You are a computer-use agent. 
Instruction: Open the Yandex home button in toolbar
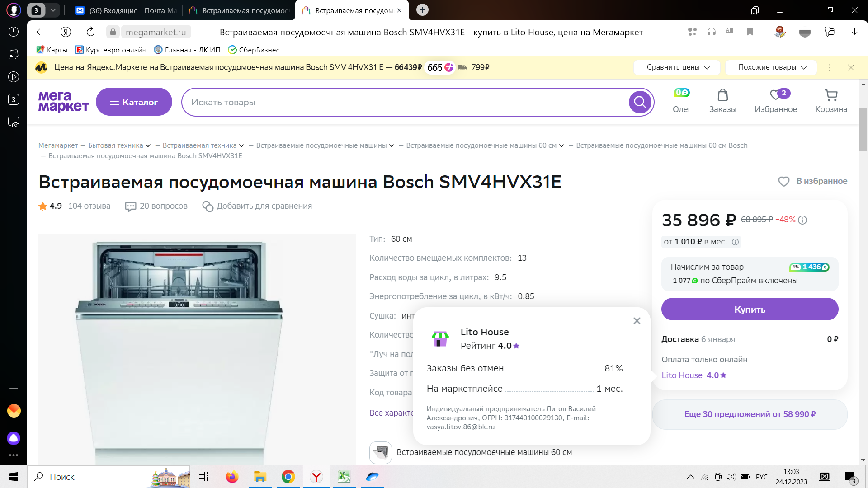click(66, 32)
